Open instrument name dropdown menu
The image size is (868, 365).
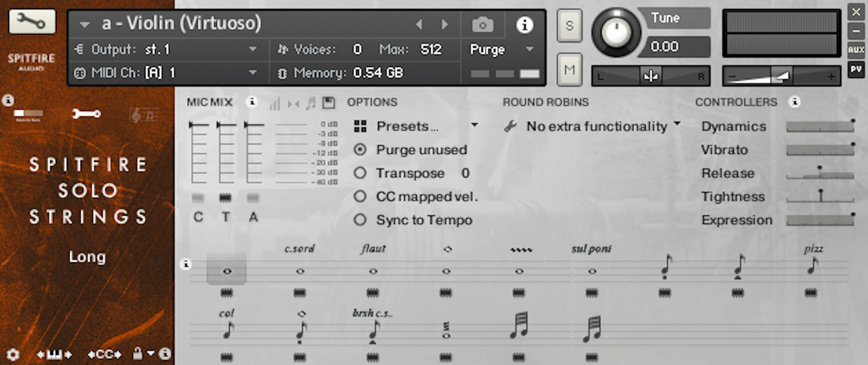[x=85, y=25]
